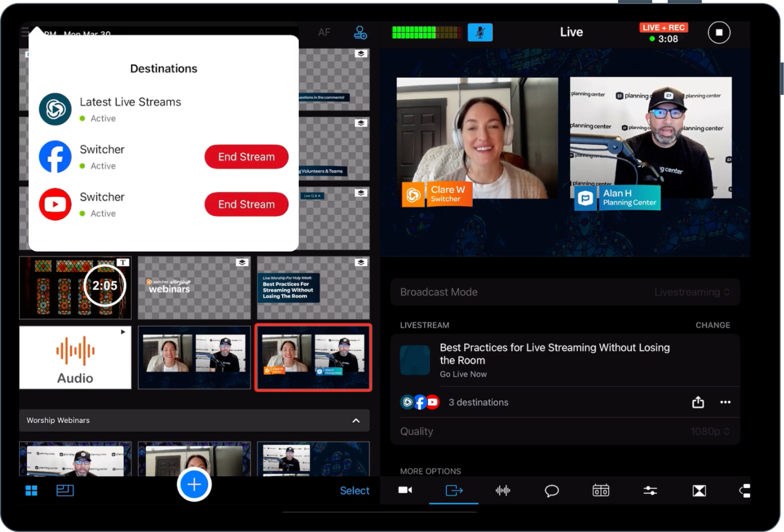
Task: Stop the live broadcast with stop button
Action: click(x=719, y=33)
